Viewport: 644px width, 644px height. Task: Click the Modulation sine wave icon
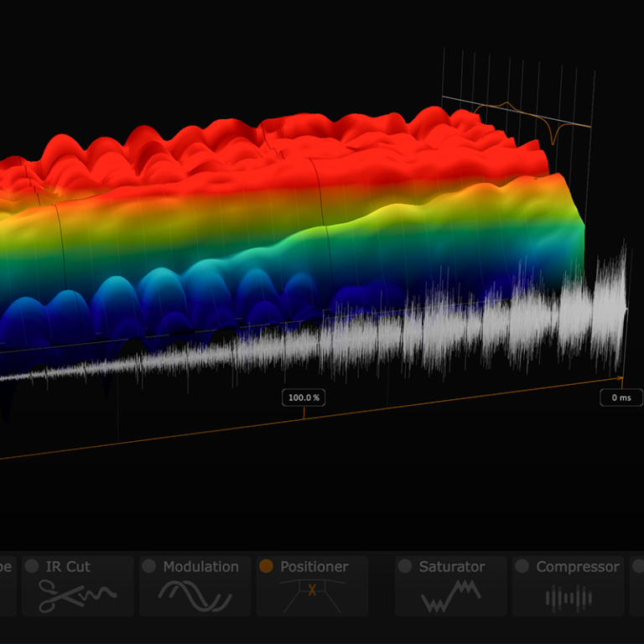point(195,596)
